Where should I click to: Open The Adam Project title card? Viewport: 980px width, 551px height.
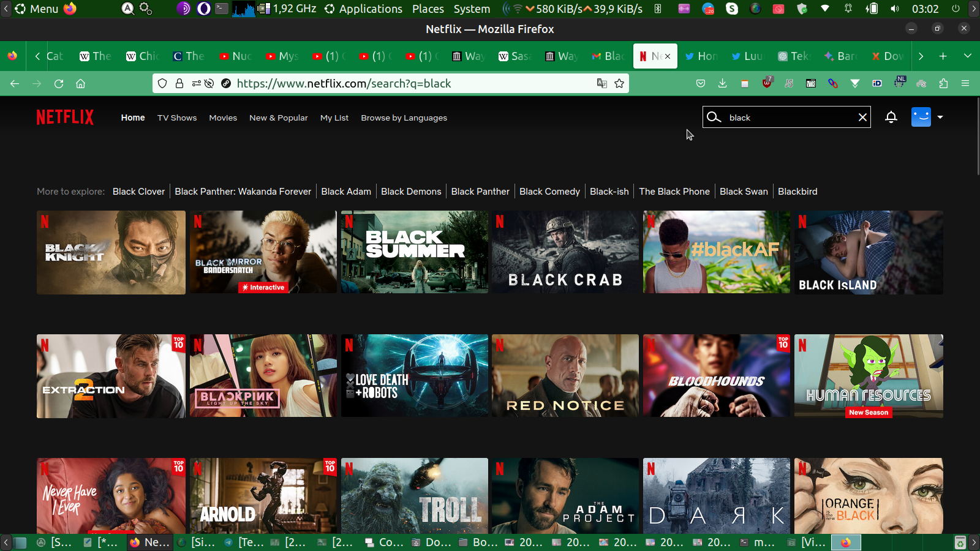coord(565,496)
